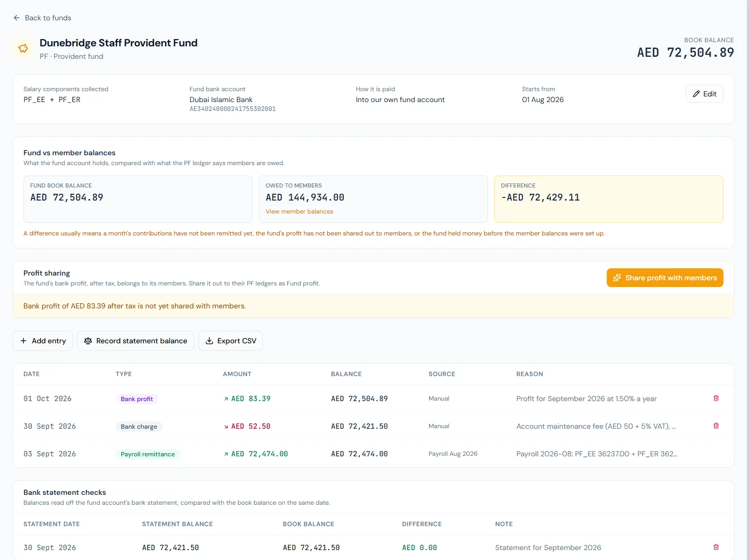Click the Statement for September 2026 note

[548, 547]
